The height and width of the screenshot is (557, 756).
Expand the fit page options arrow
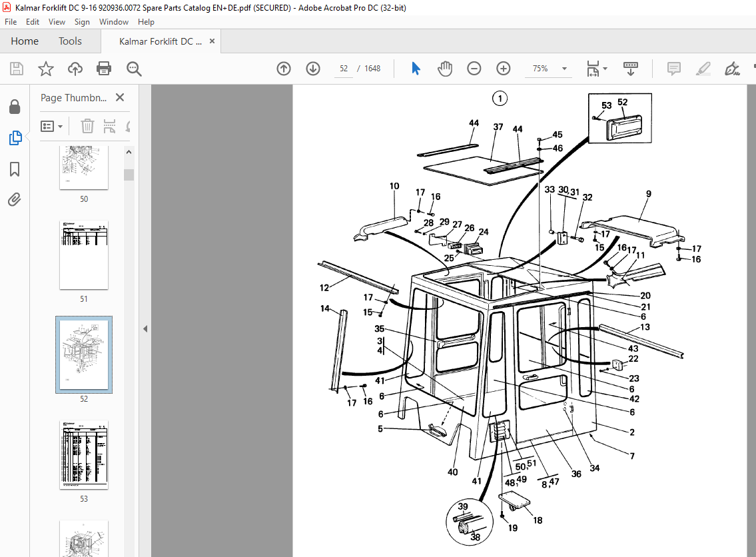605,69
